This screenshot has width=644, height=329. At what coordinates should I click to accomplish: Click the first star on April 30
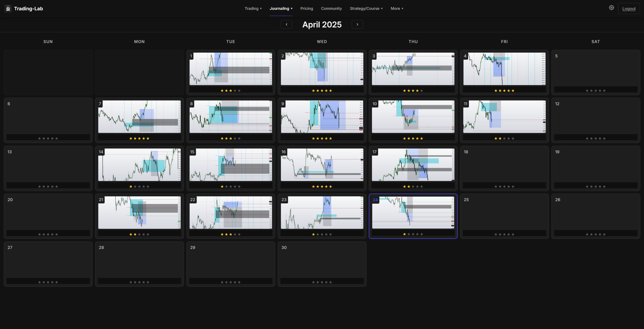click(x=313, y=282)
